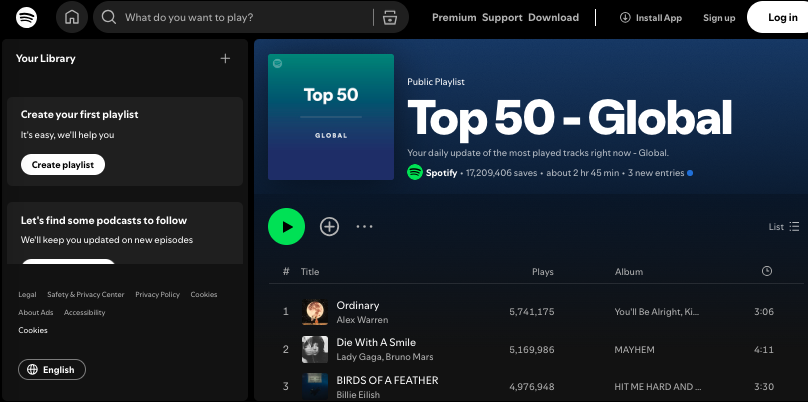This screenshot has width=808, height=402.
Task: Open the List view options dropdown
Action: pyautogui.click(x=784, y=227)
